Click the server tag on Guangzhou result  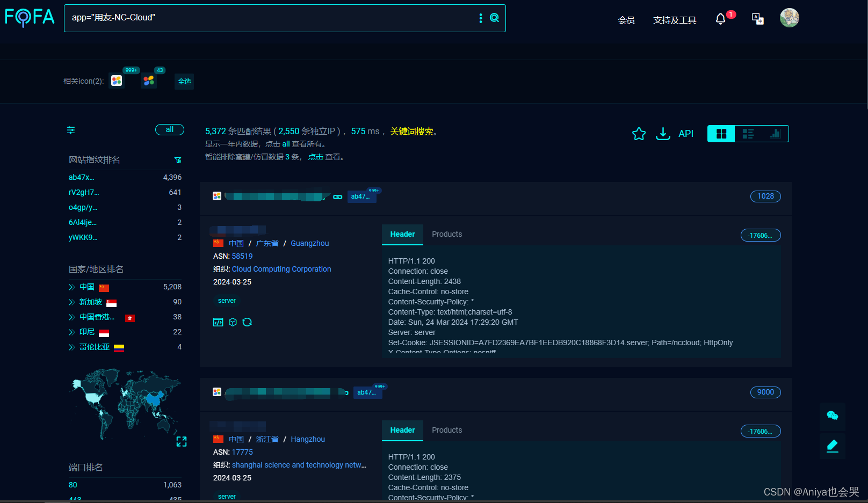click(x=227, y=301)
